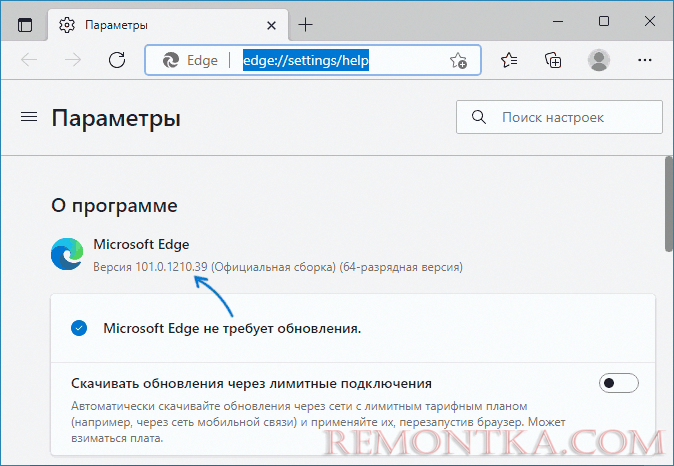Open the Settings and more menu

tap(644, 60)
